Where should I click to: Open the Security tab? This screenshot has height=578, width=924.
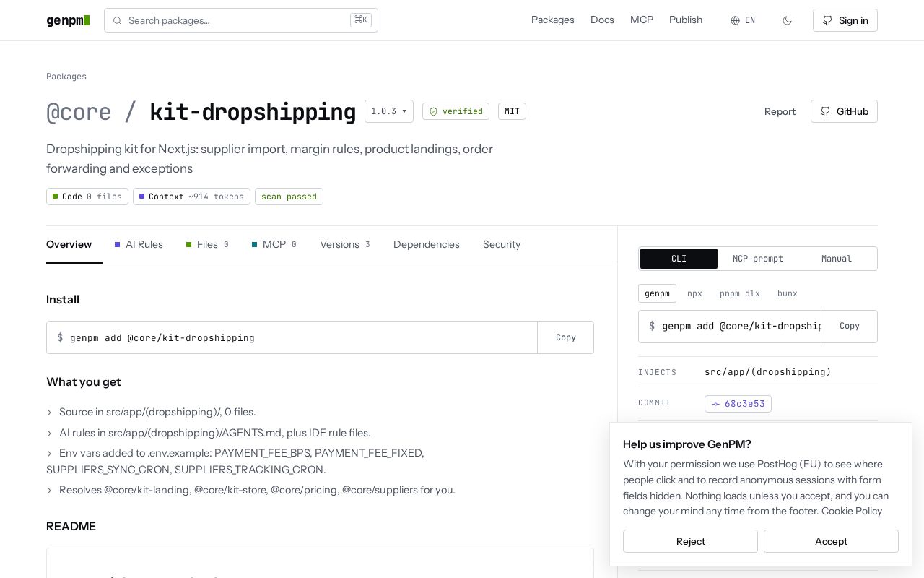pos(502,244)
